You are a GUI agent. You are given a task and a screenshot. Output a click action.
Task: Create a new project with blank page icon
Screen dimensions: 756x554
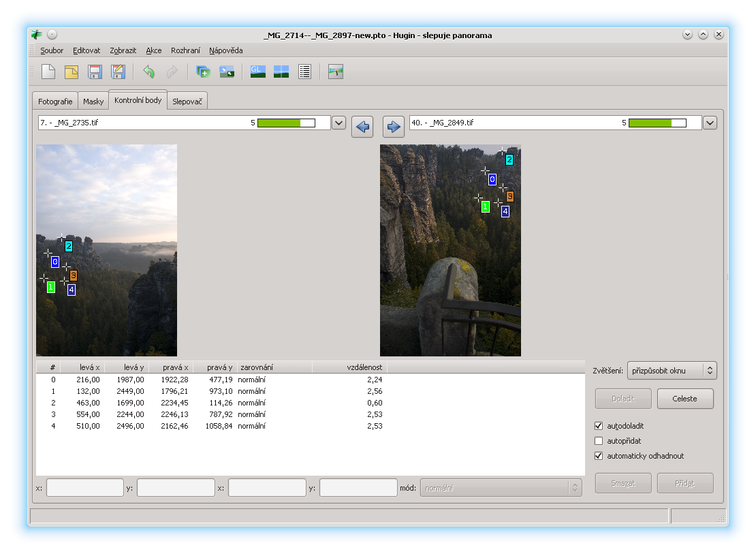48,72
